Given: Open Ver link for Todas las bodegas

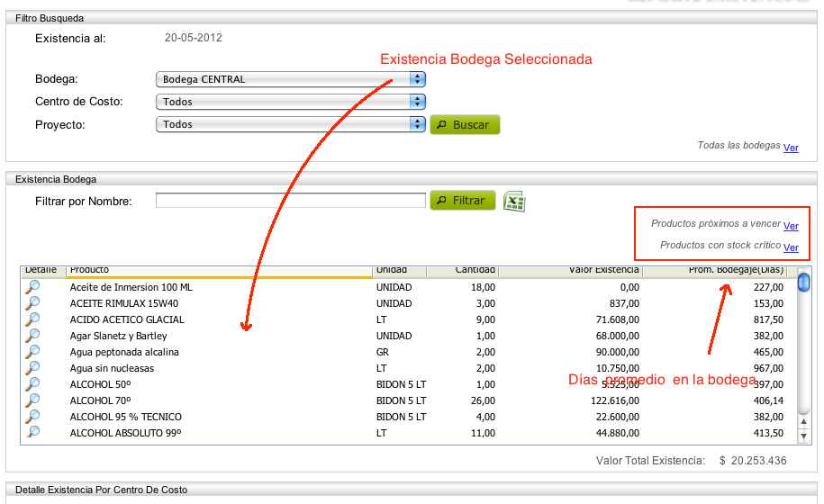Looking at the screenshot, I should (791, 148).
